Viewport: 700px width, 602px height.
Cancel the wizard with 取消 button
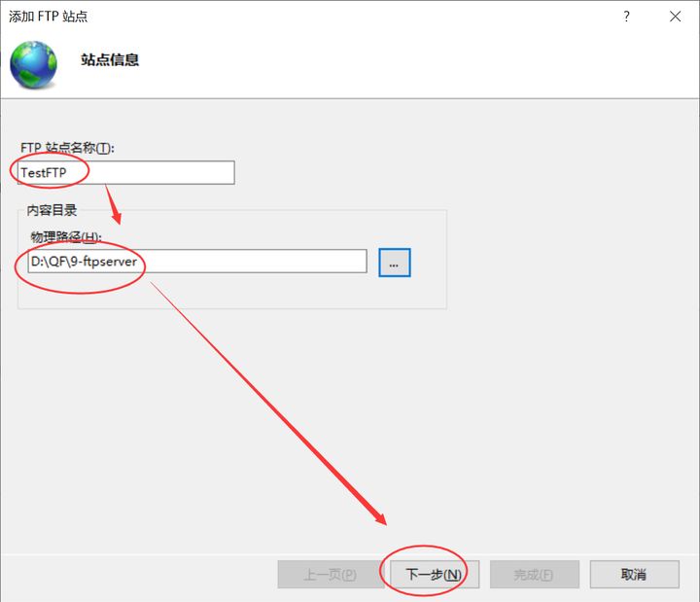(634, 574)
